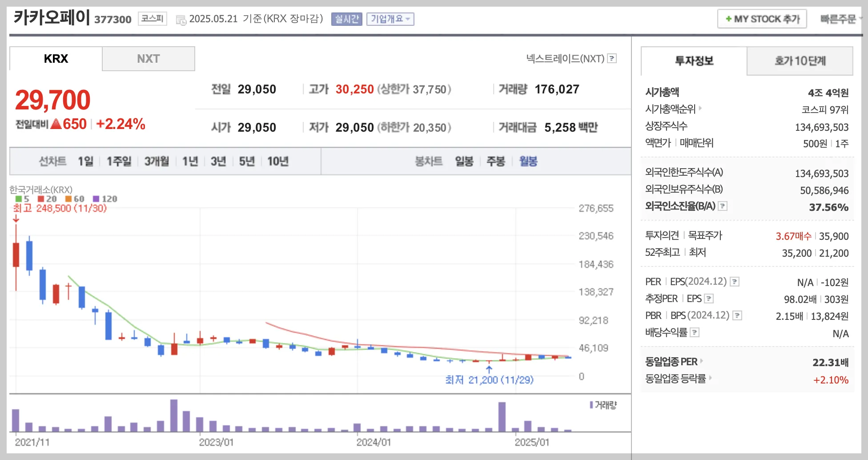Open the 동일업종 PER arrow link
This screenshot has height=460, width=868.
pos(702,361)
